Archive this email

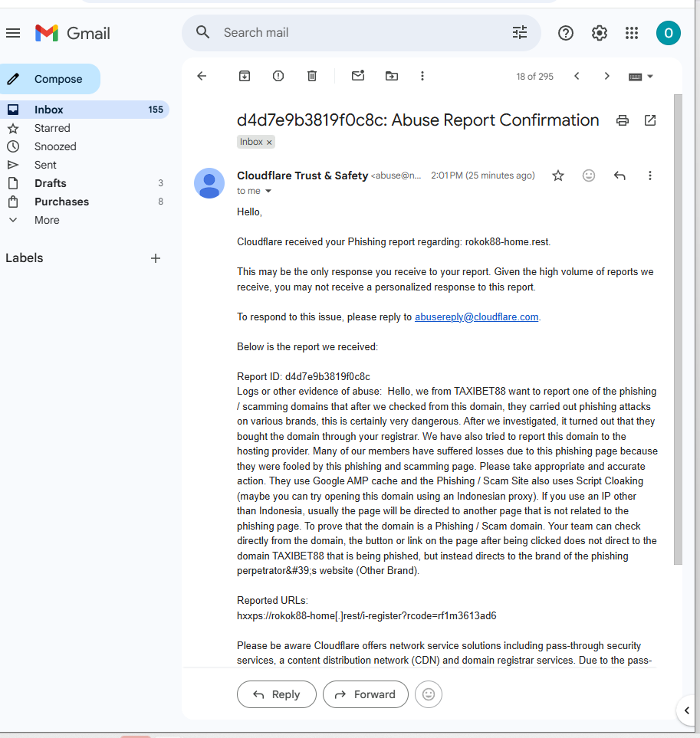pyautogui.click(x=245, y=76)
